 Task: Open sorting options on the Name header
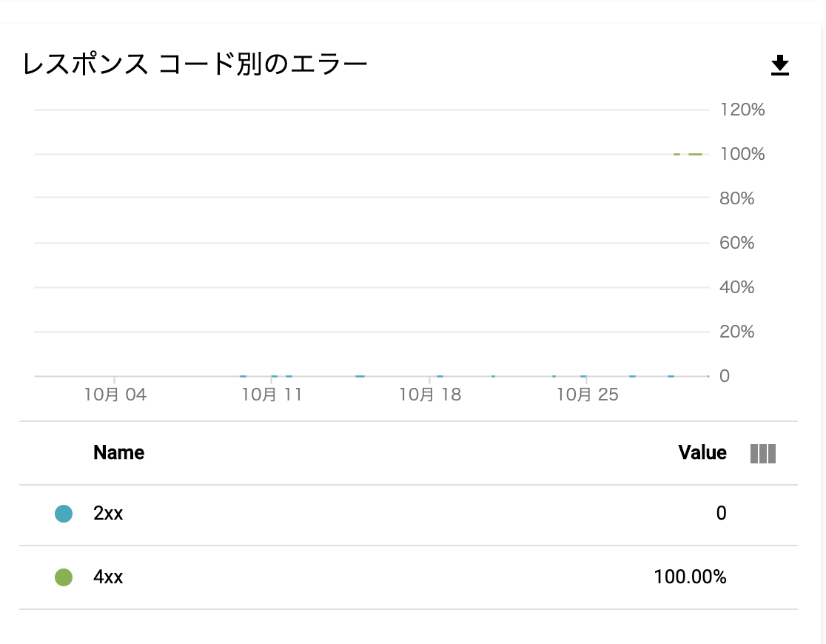(118, 452)
